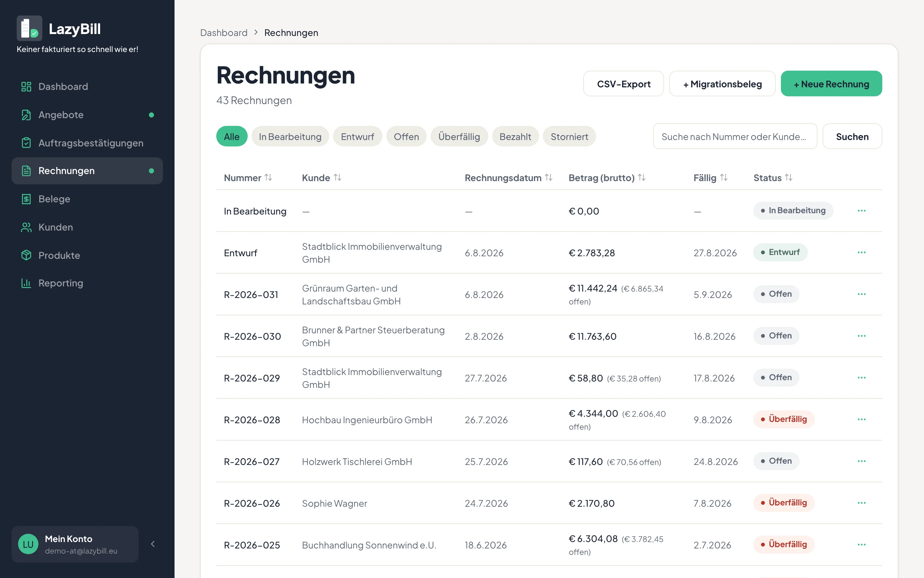Image resolution: width=924 pixels, height=578 pixels.
Task: Open actions menu for R-2026-031
Action: coord(862,294)
